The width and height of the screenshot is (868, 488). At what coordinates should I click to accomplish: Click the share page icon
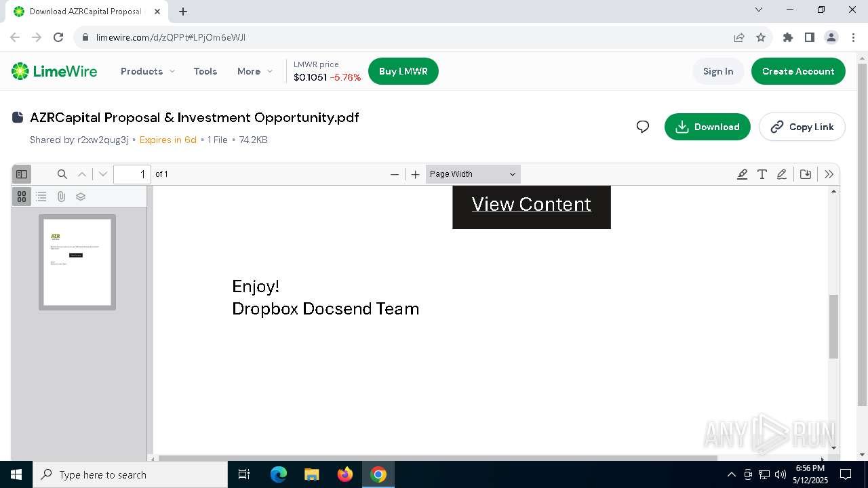click(x=739, y=37)
